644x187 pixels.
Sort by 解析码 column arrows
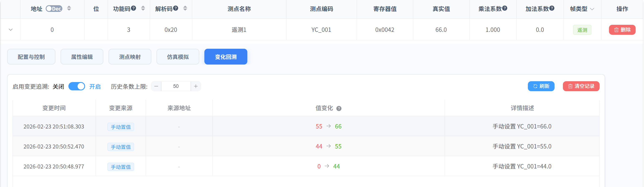click(185, 9)
